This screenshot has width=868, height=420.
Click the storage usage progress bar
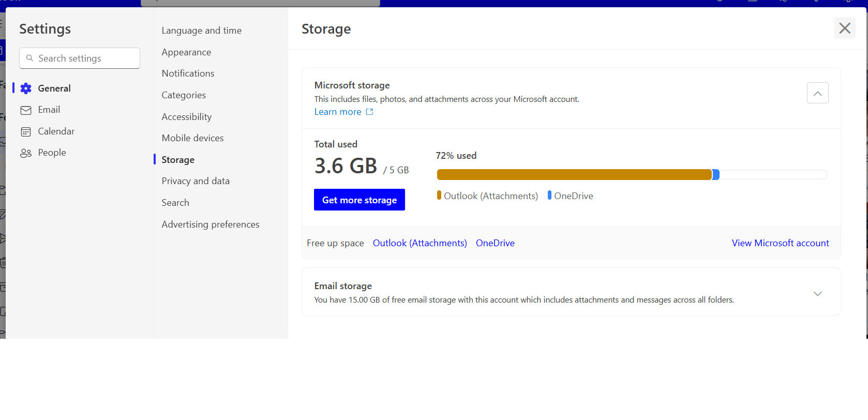click(631, 175)
